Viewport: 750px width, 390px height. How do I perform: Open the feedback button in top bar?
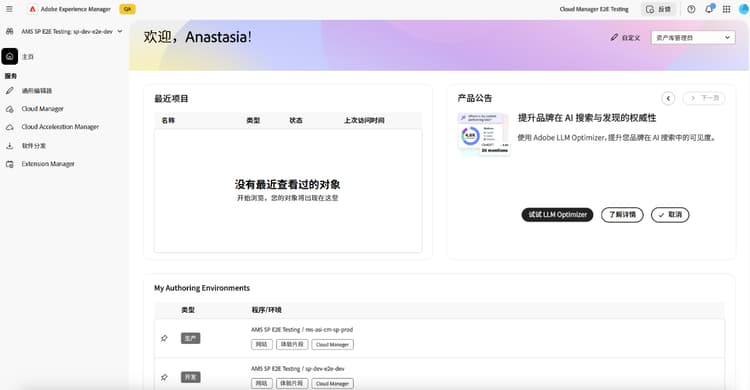(658, 9)
